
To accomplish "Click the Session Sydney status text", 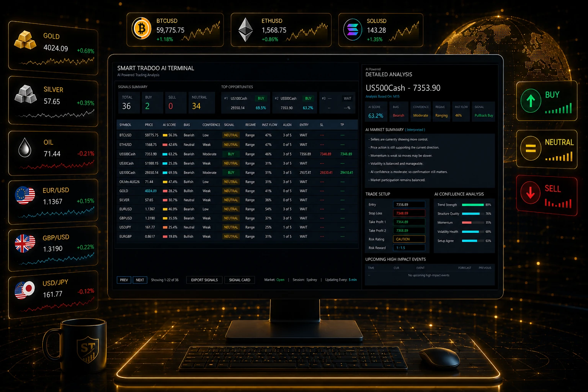I will (x=305, y=280).
